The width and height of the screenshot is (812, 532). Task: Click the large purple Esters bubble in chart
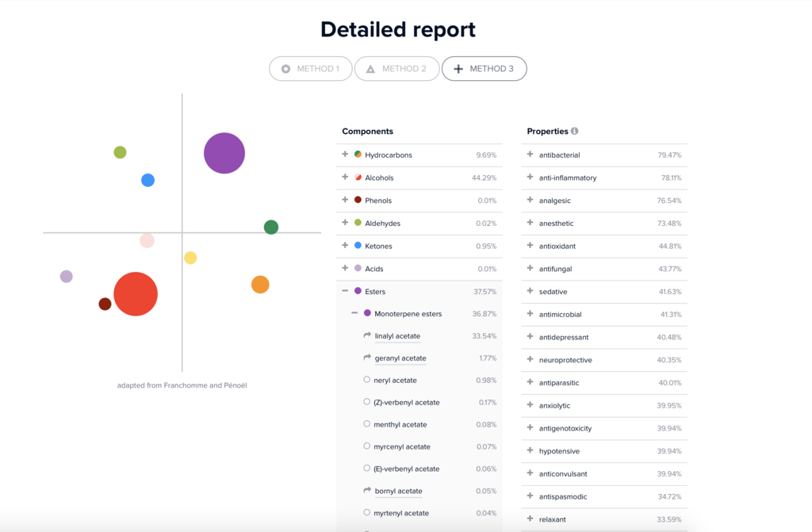coord(224,153)
